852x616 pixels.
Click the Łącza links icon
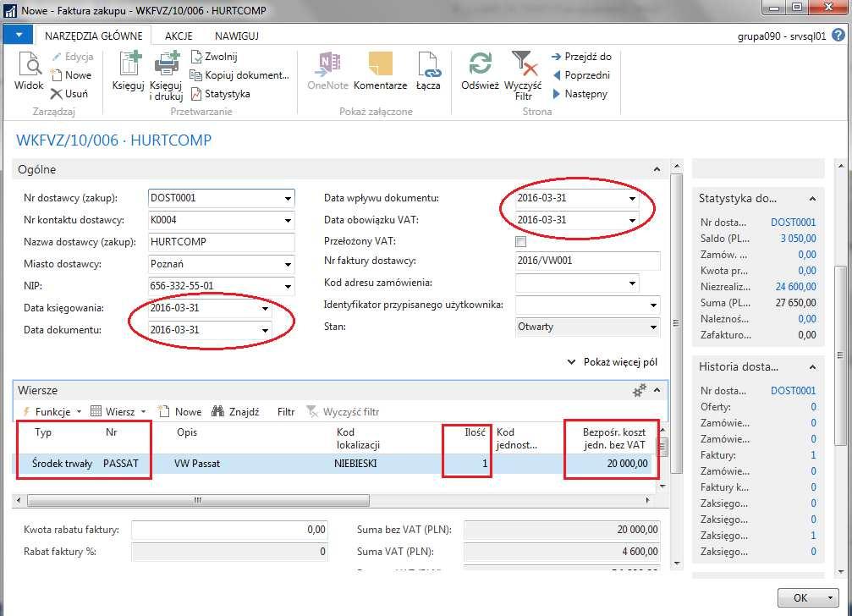[x=429, y=64]
